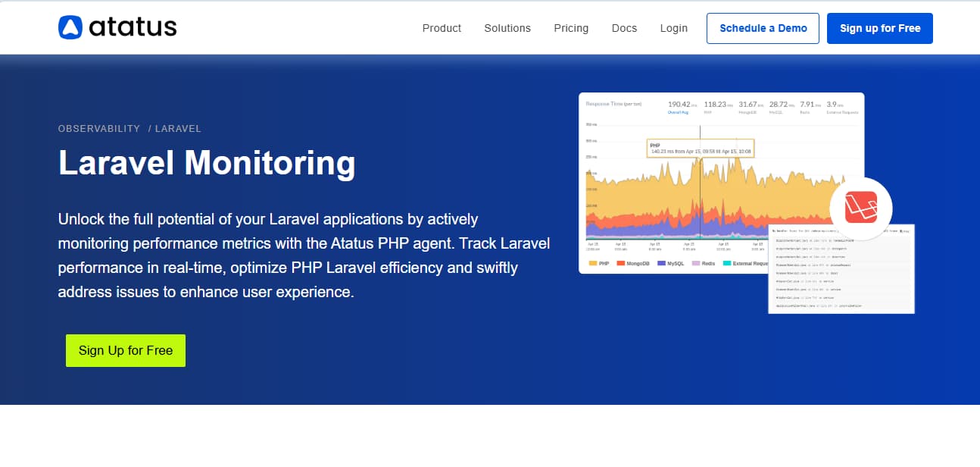Click the Login link
This screenshot has width=980, height=467.
point(673,28)
